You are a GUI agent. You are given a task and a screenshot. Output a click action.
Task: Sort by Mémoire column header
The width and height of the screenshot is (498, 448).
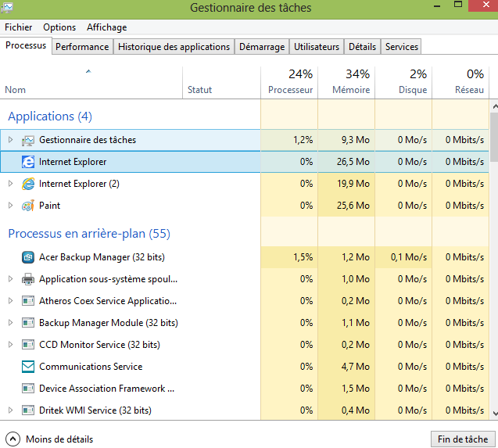(346, 83)
